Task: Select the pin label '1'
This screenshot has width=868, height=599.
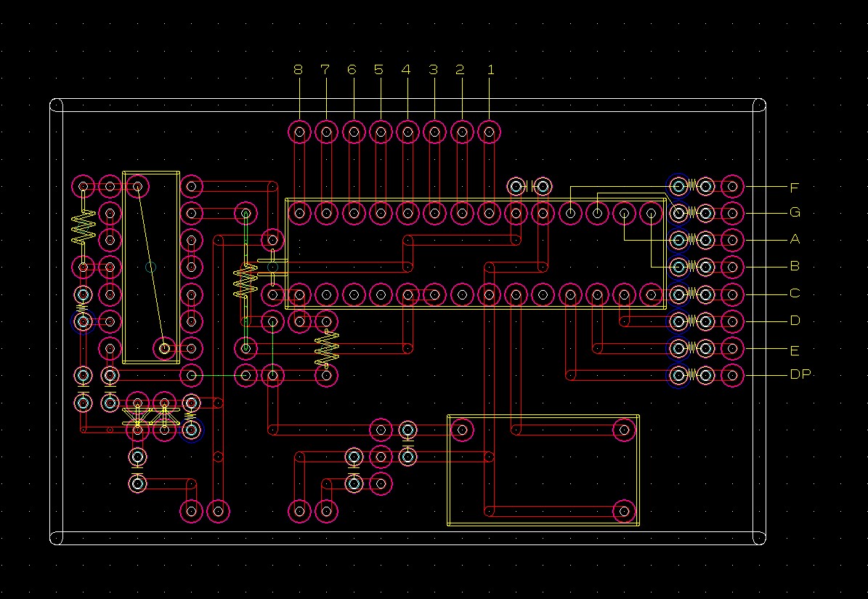Action: coord(490,70)
